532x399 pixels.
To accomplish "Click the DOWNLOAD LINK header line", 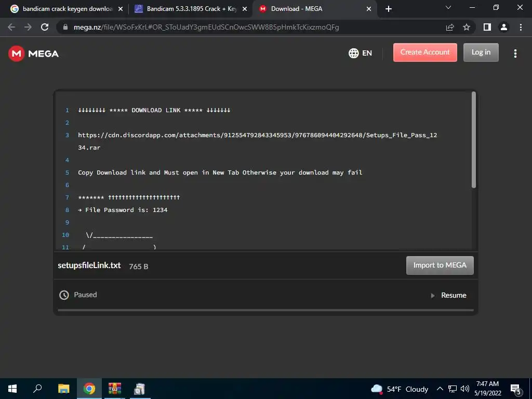I will click(154, 110).
